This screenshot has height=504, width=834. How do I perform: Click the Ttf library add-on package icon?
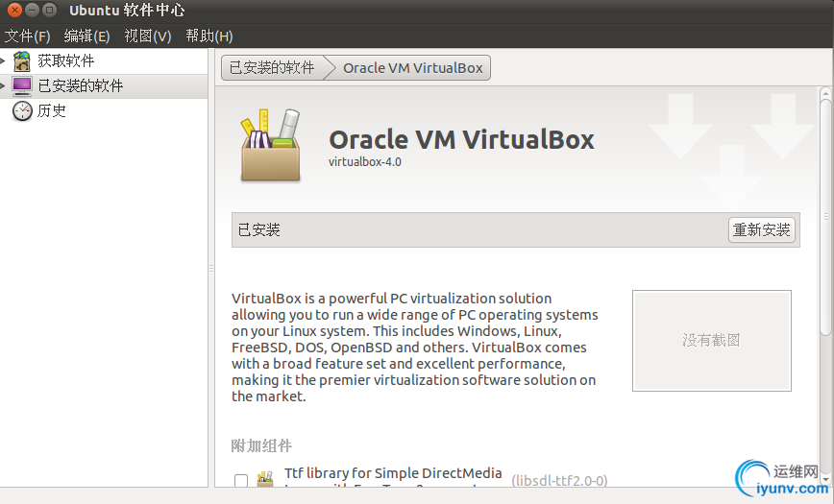(265, 478)
